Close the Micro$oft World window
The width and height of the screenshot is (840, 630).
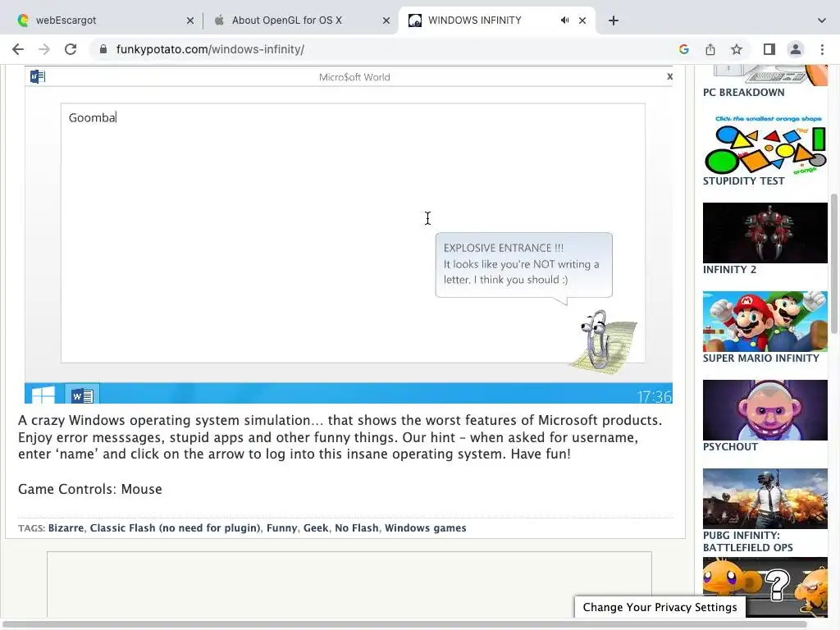[669, 76]
